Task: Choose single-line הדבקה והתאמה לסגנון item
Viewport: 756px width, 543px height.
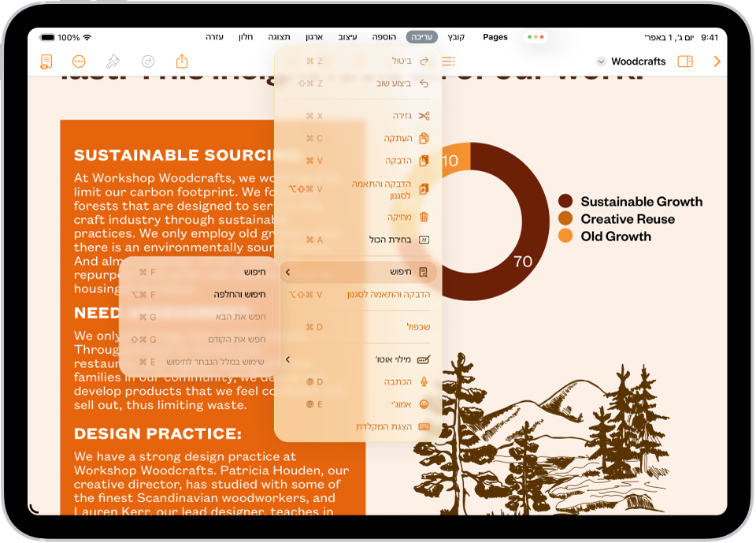Action: (358, 295)
